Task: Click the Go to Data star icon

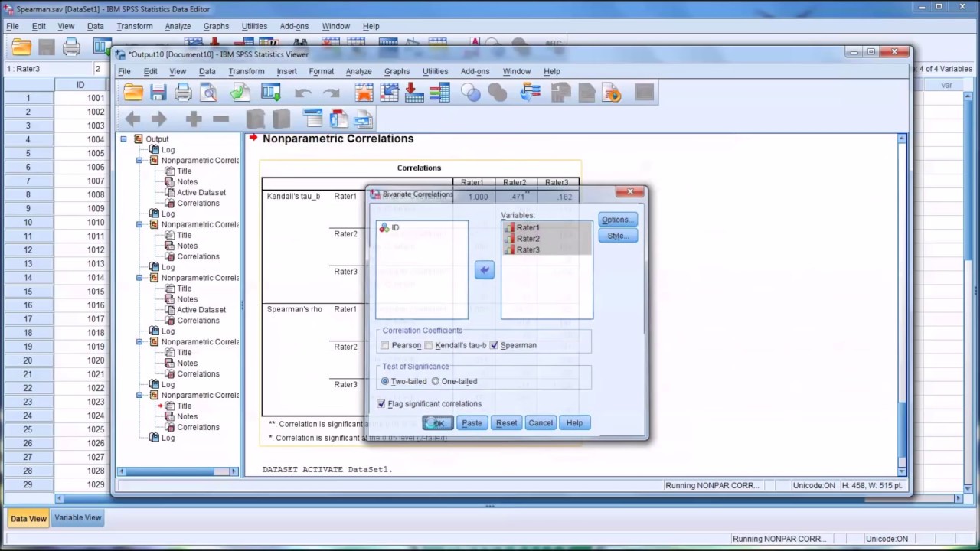Action: pos(364,93)
